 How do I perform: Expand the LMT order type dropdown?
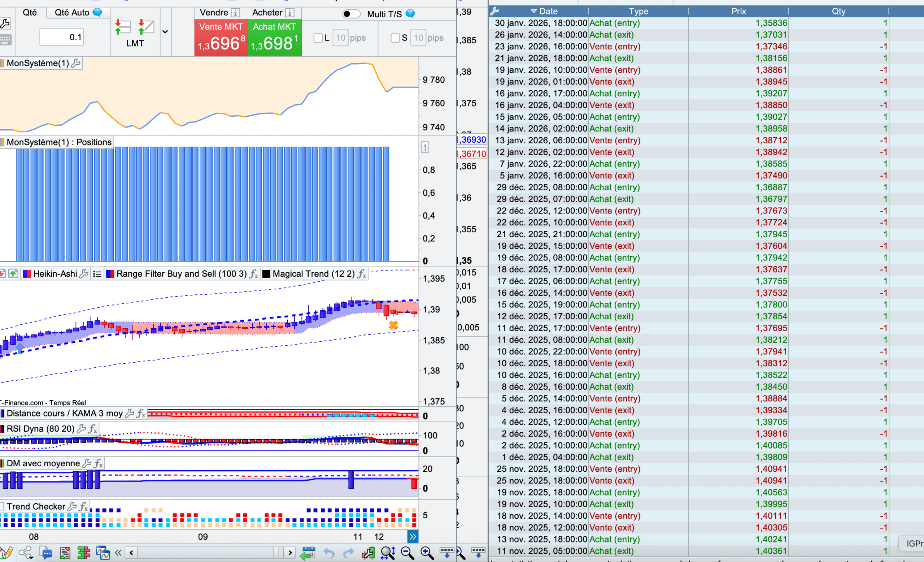(165, 32)
